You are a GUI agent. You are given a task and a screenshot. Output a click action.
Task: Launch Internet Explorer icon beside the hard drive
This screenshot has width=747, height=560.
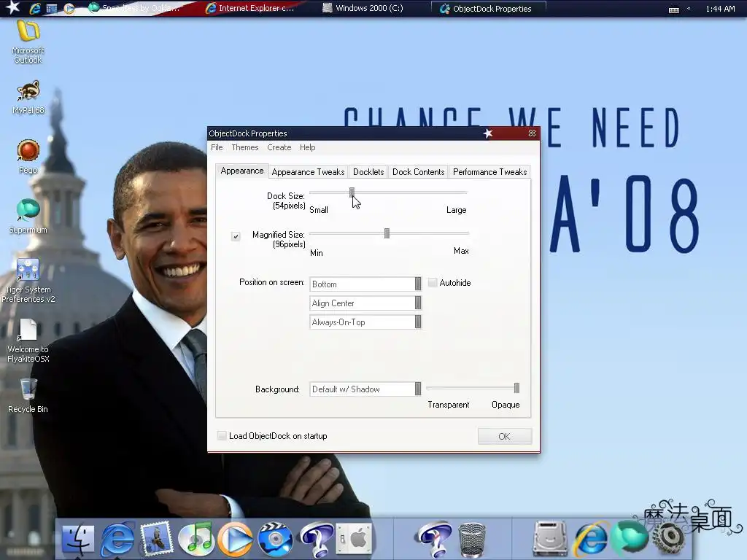coord(591,540)
